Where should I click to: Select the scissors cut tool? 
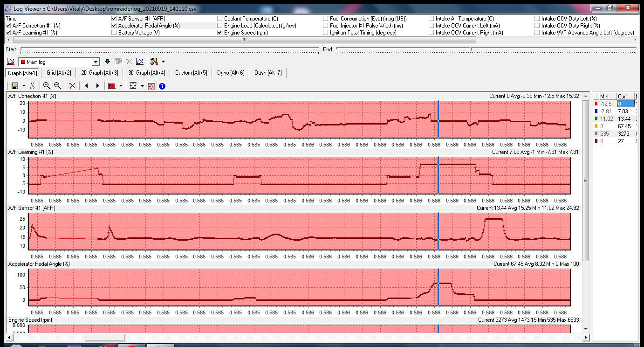(32, 86)
